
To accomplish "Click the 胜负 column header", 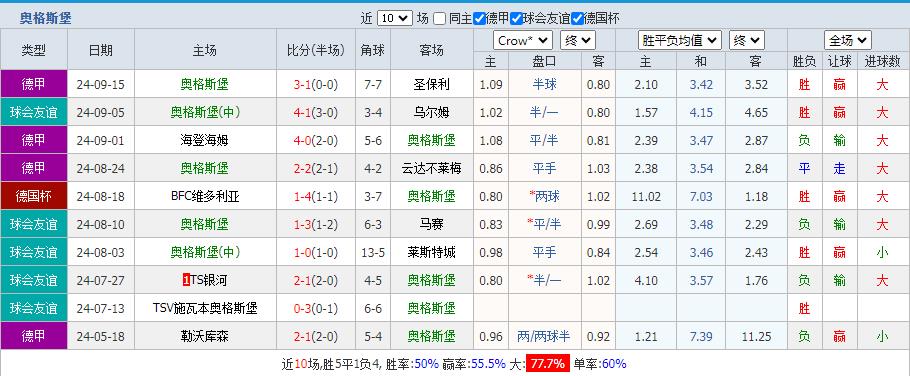I will point(804,61).
